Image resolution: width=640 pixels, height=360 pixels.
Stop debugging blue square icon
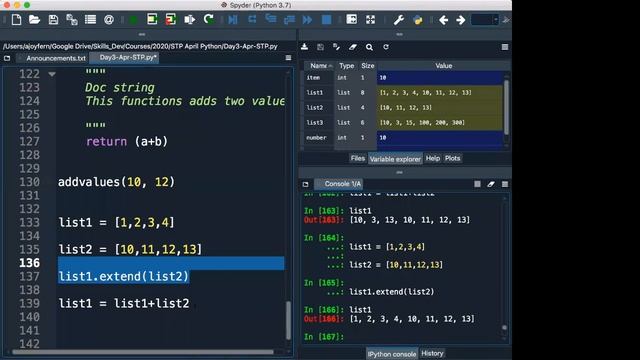[x=327, y=20]
